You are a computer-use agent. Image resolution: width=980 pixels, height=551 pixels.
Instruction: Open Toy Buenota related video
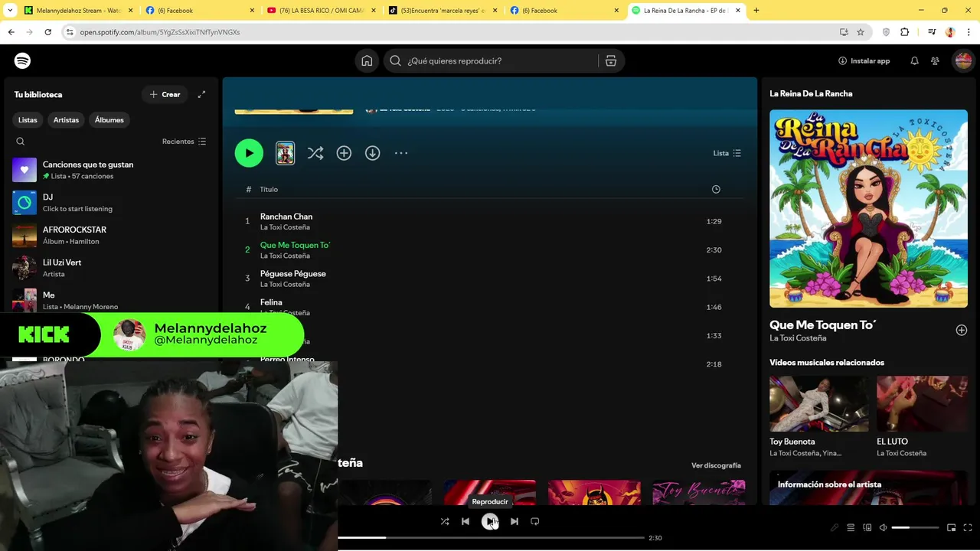818,416
